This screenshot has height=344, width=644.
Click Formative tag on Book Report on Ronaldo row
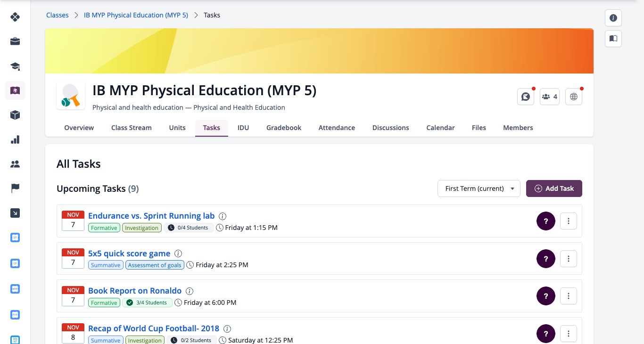[104, 303]
